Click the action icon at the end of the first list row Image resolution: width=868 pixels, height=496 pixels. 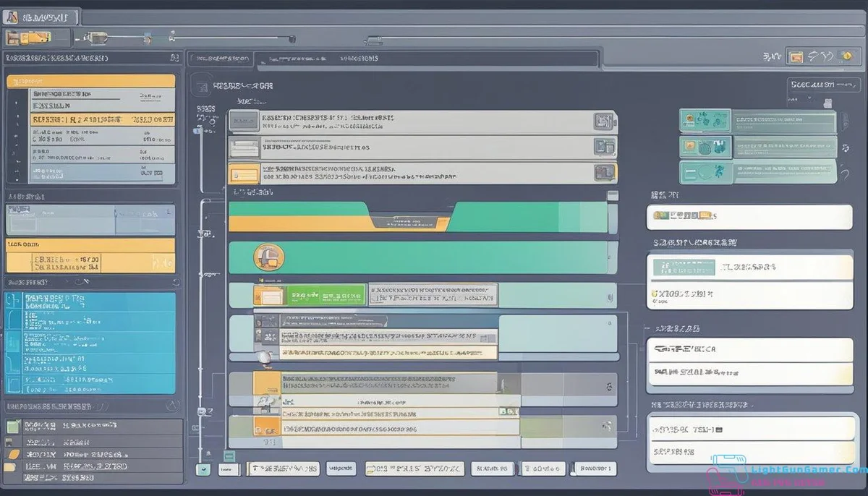point(604,121)
